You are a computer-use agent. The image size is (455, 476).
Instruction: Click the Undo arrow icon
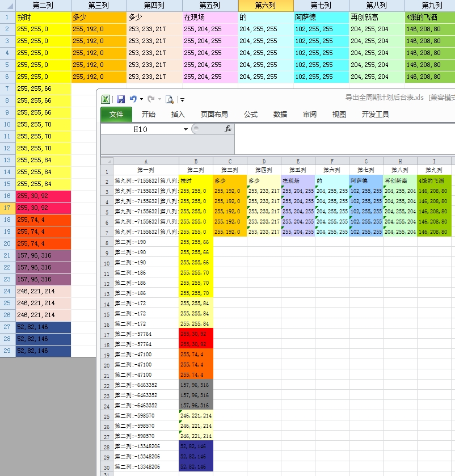click(x=133, y=99)
